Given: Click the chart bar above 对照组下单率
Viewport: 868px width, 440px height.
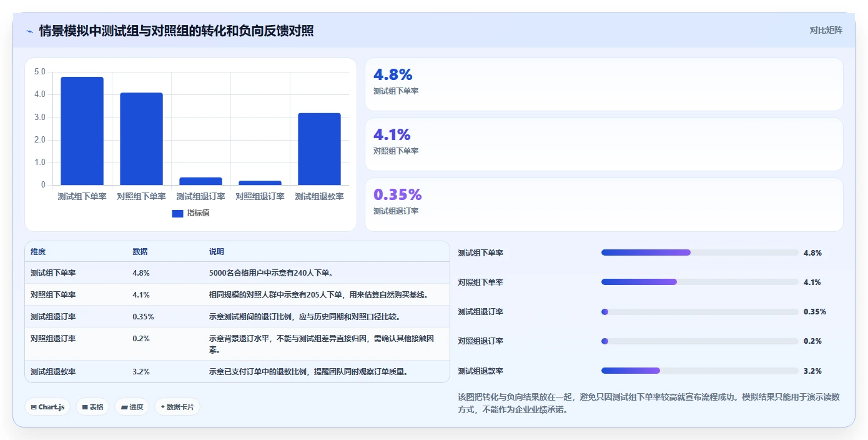Looking at the screenshot, I should [x=141, y=139].
